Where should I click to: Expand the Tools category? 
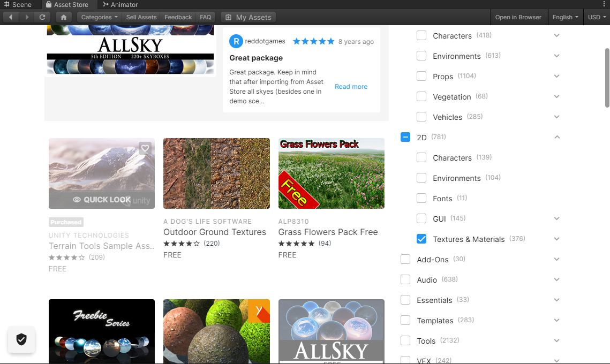pyautogui.click(x=556, y=340)
